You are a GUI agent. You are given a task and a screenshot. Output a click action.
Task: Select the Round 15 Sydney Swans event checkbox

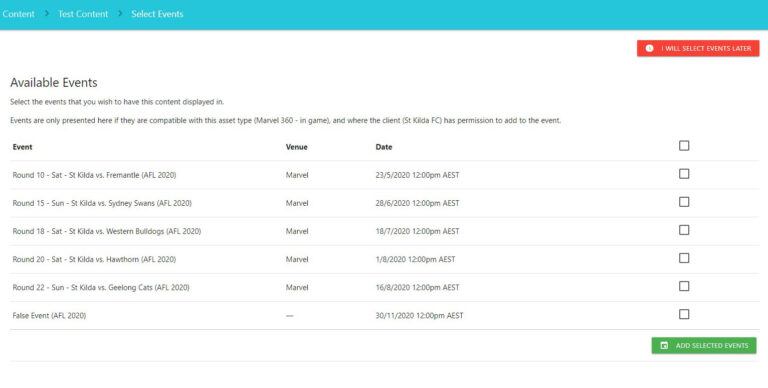(684, 202)
